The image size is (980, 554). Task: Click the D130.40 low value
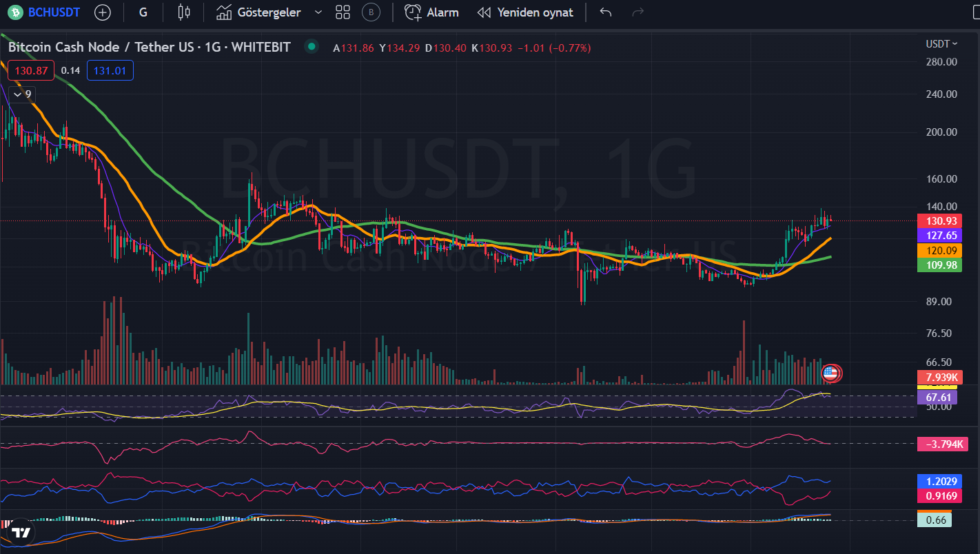445,48
